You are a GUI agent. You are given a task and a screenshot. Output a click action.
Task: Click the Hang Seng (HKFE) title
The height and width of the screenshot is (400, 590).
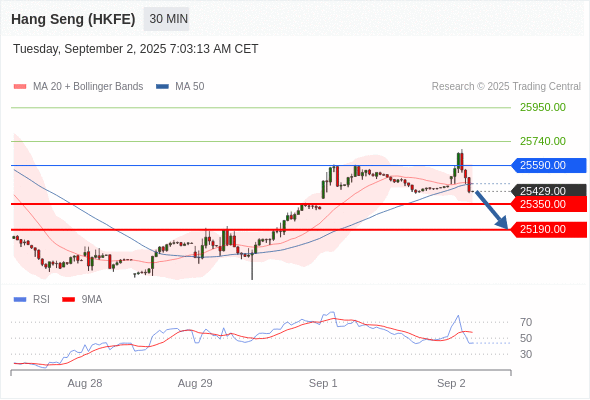(73, 19)
